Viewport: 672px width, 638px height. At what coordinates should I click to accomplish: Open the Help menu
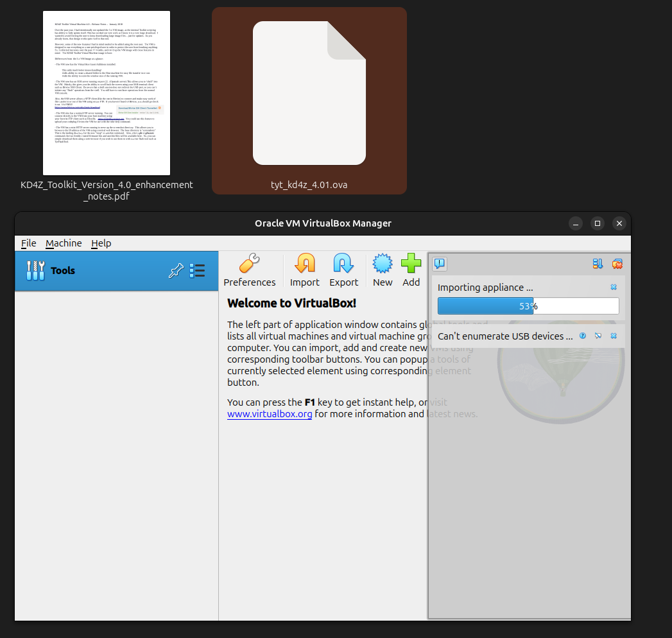[x=101, y=243]
